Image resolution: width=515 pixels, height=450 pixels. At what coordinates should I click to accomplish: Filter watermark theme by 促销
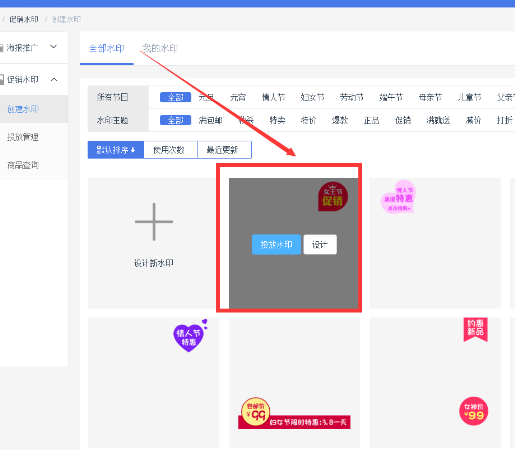403,120
